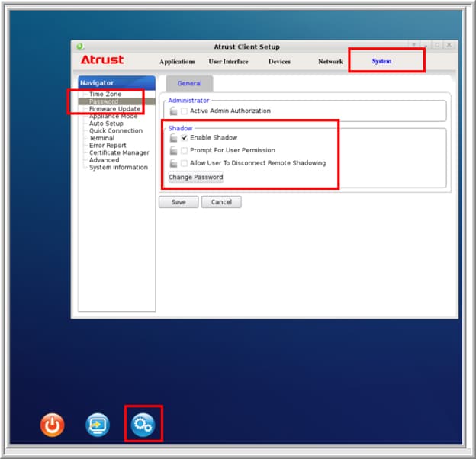Enable Active Admin Authorization checkbox

(x=184, y=111)
